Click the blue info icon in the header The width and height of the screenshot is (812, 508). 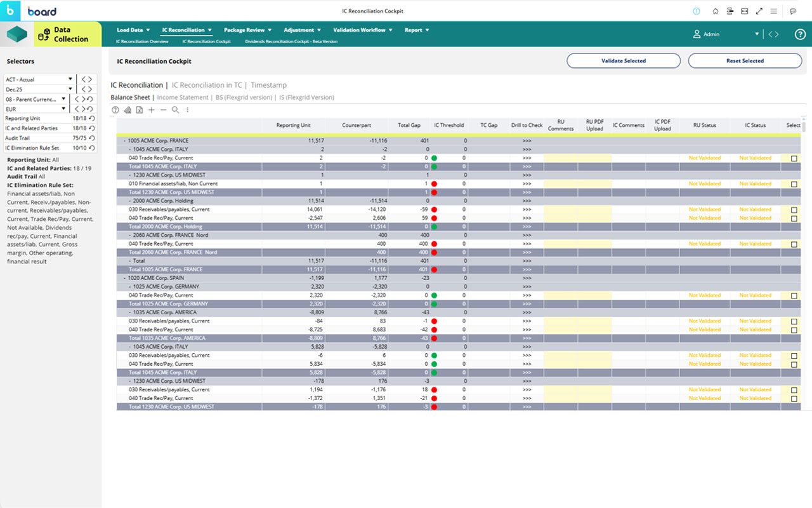[x=697, y=11]
